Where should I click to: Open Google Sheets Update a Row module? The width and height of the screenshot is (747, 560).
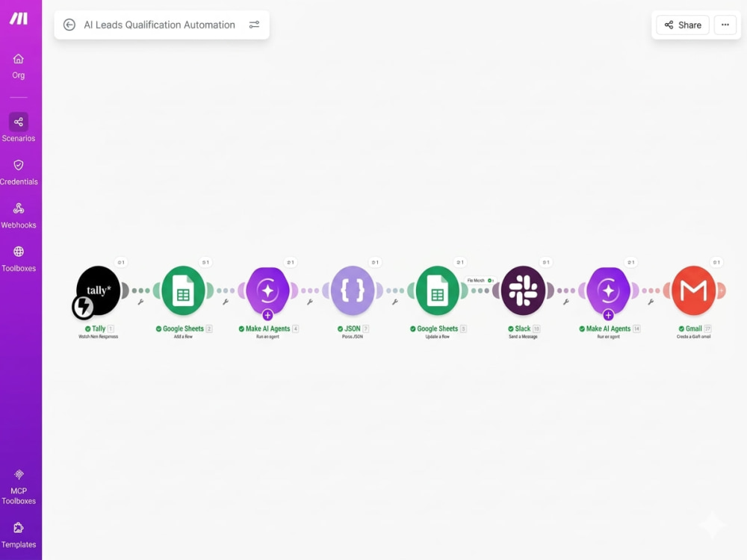(x=437, y=290)
